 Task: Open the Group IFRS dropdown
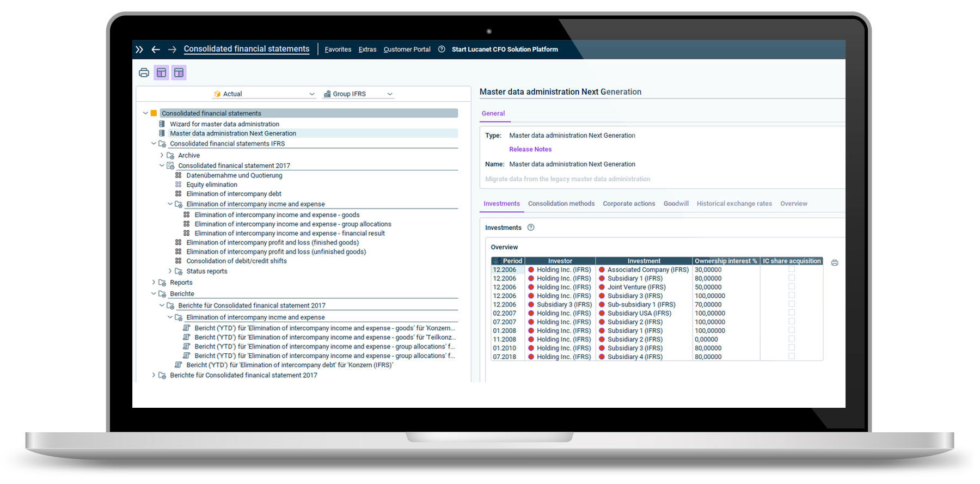pos(358,94)
